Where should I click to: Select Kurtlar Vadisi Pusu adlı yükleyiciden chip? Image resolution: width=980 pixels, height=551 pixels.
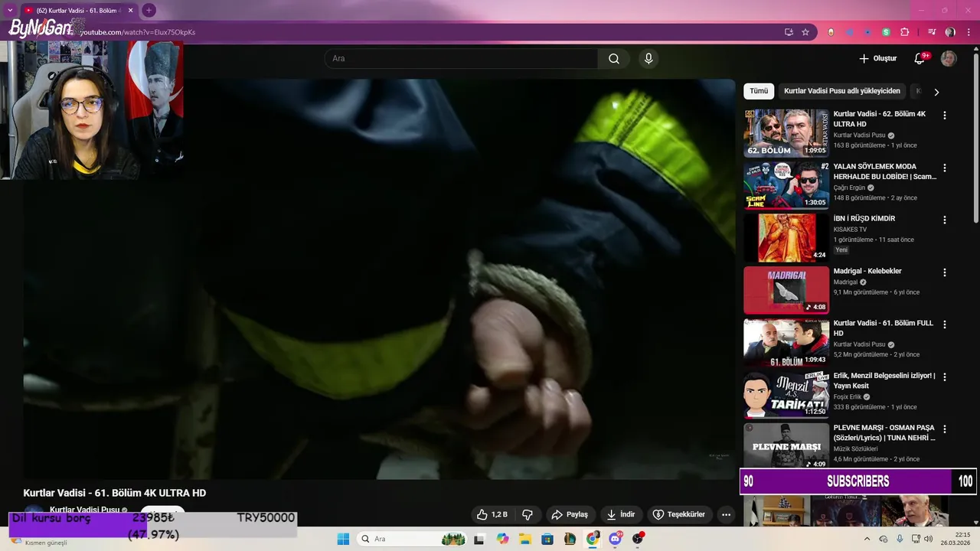pyautogui.click(x=842, y=91)
